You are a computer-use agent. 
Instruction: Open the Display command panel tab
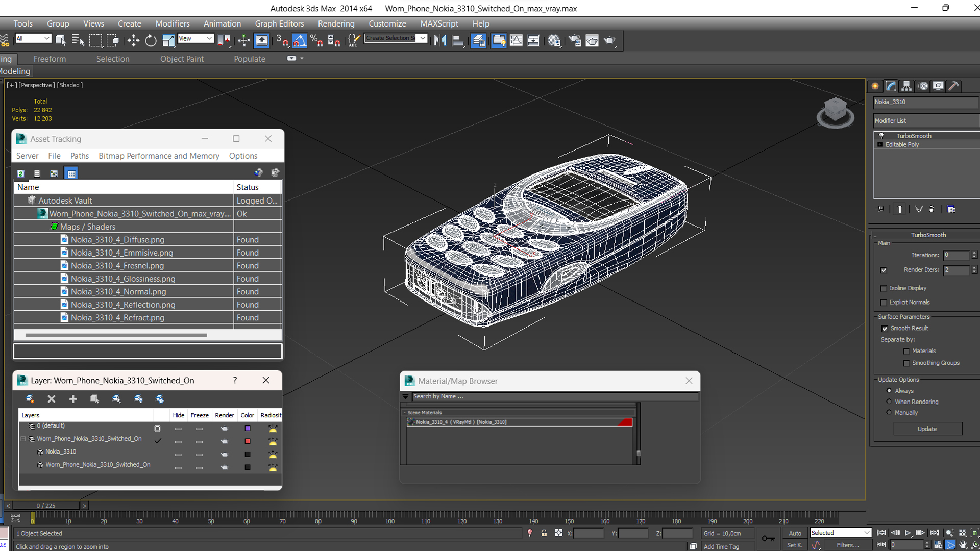(x=938, y=86)
